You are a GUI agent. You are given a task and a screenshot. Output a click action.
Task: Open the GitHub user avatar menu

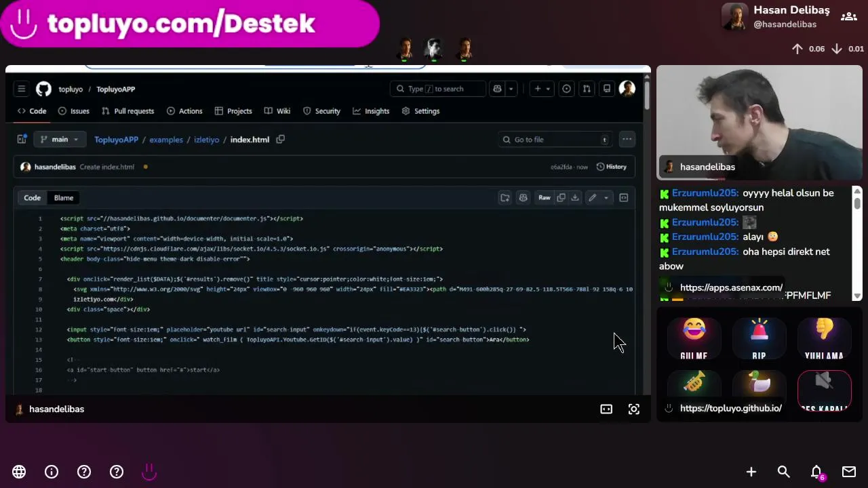pyautogui.click(x=627, y=89)
